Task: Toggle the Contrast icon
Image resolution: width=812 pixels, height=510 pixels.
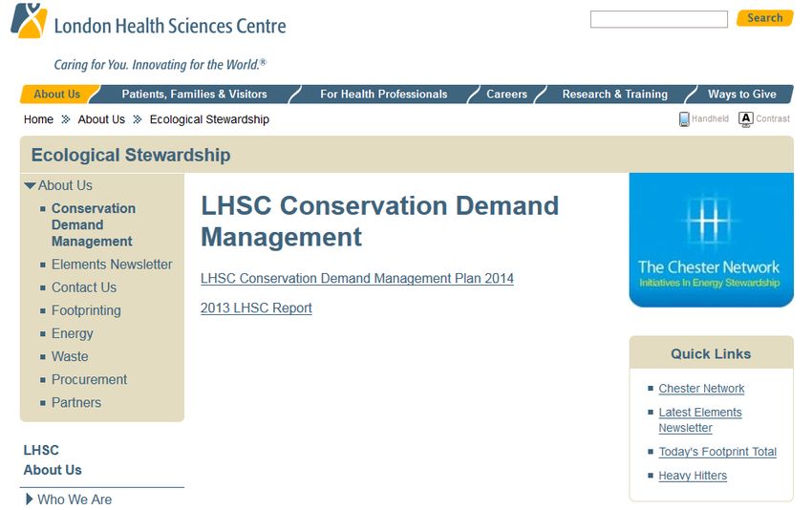Action: click(x=745, y=119)
